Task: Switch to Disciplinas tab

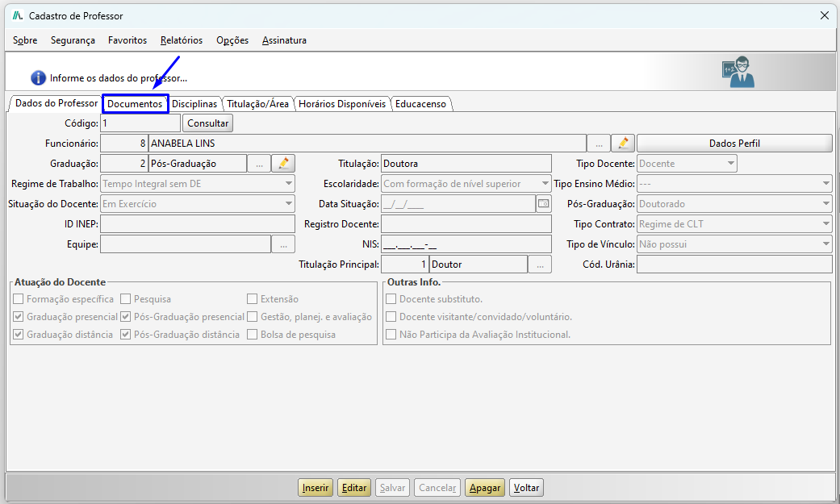Action: (x=194, y=104)
